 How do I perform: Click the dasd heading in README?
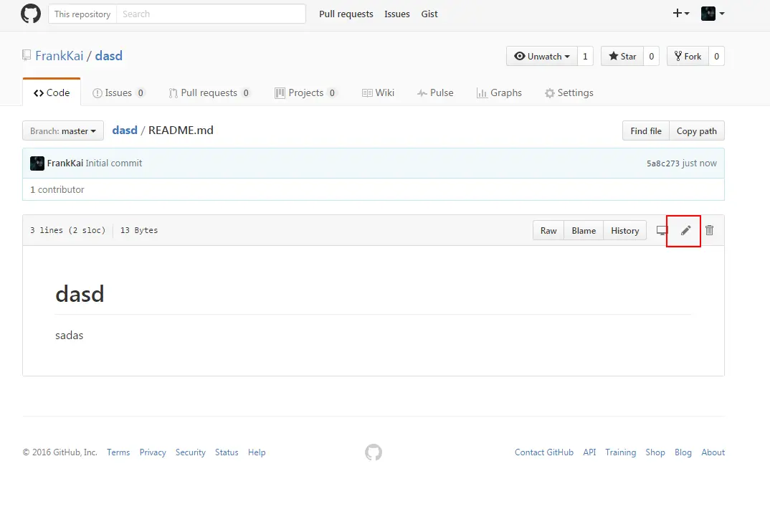80,294
